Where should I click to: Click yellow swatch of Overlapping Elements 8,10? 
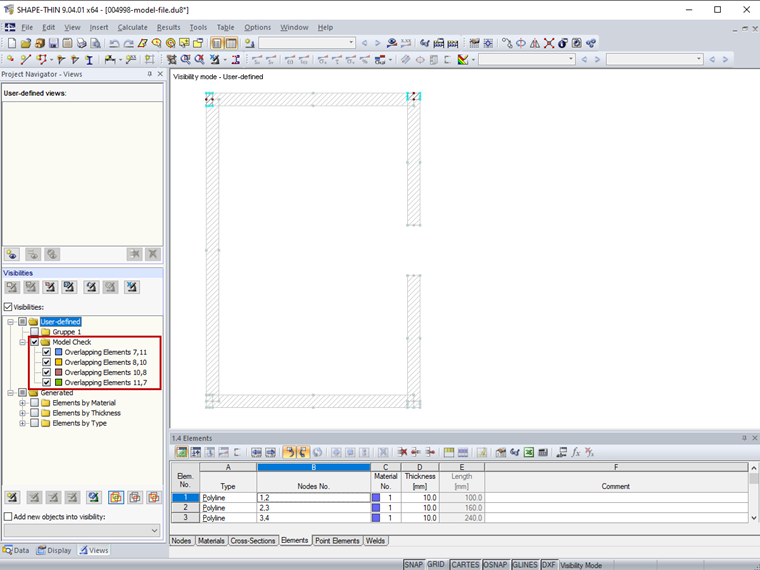pos(59,363)
